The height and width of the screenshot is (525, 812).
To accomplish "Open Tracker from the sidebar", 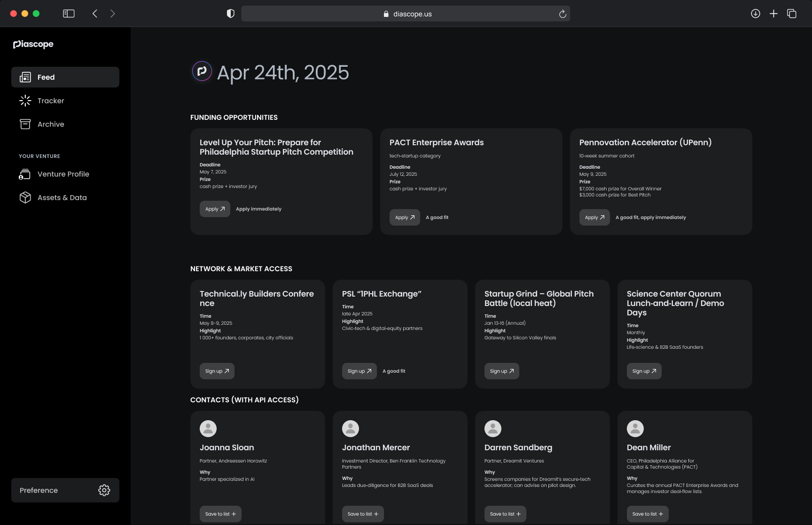I will point(65,101).
